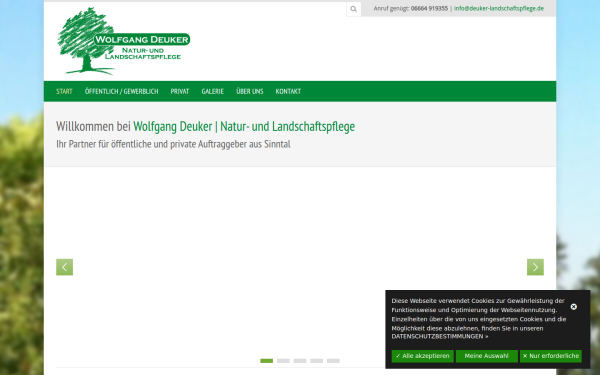Advance to next slide arrow

[x=535, y=267]
